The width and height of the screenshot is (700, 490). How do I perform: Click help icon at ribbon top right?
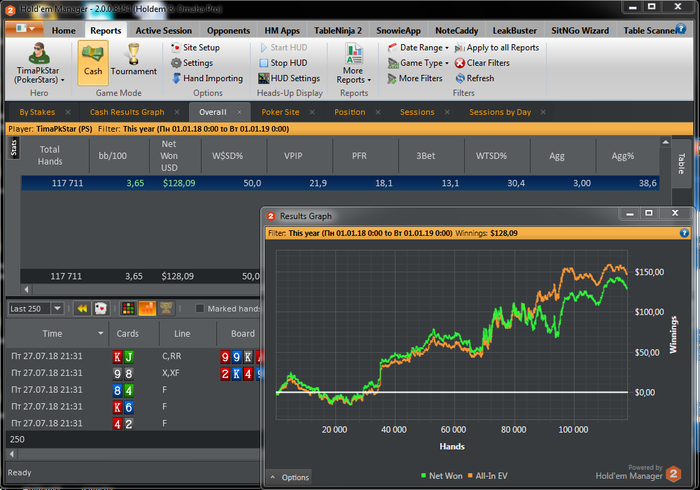pyautogui.click(x=681, y=29)
